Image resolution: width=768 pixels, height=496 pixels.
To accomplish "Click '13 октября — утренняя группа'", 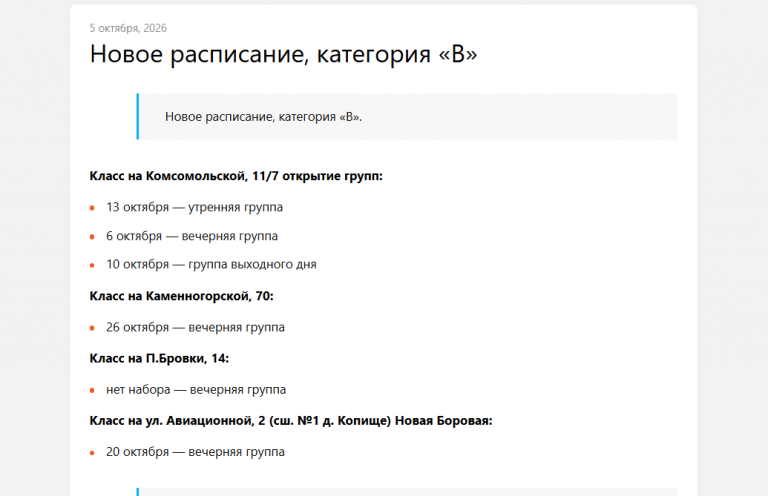I will pos(194,207).
